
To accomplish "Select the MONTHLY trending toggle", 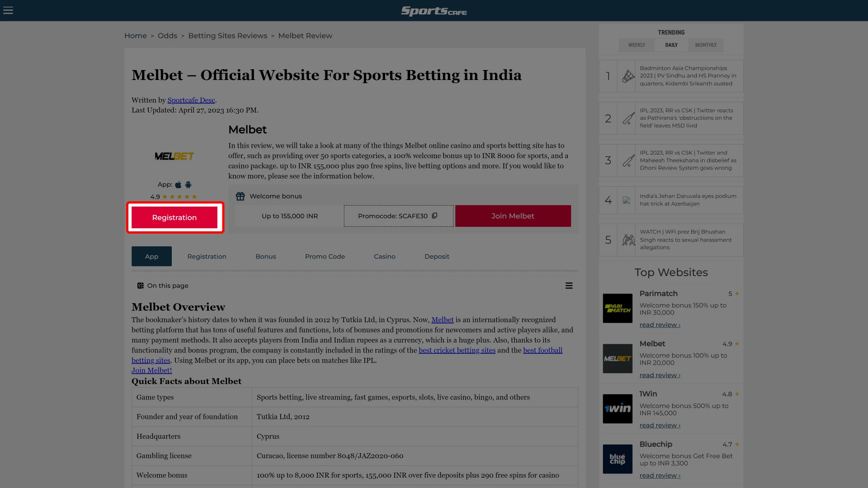I will [x=706, y=45].
